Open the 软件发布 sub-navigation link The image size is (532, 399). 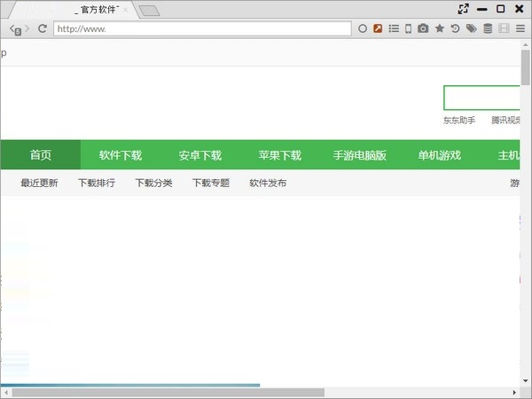click(268, 183)
